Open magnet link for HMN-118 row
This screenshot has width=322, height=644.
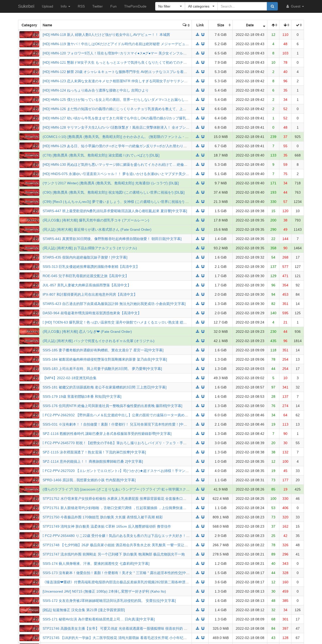coord(203,35)
